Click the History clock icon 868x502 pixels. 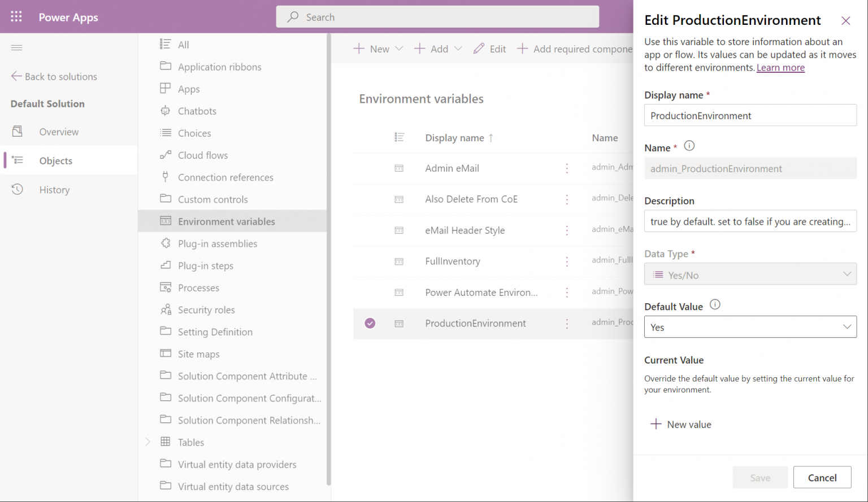tap(18, 189)
